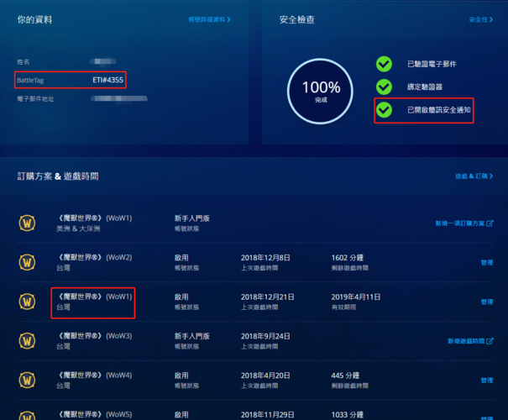Click the 《魔獸世界®》 (WoW4) title
Screen dimensions: 508x420
point(95,375)
